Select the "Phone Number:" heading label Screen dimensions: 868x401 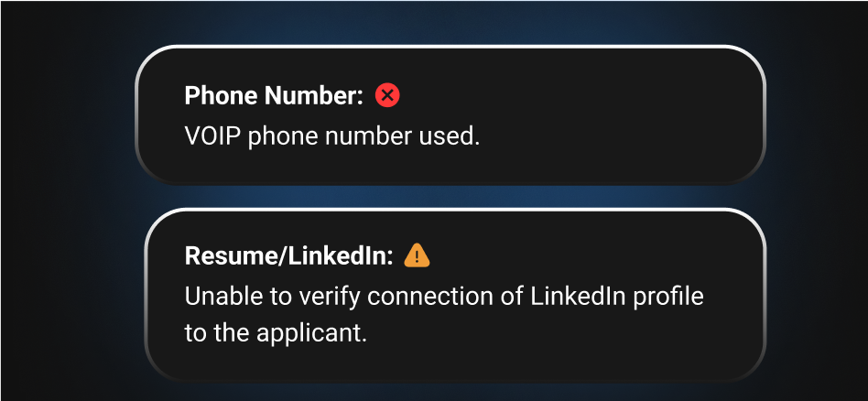click(x=274, y=95)
